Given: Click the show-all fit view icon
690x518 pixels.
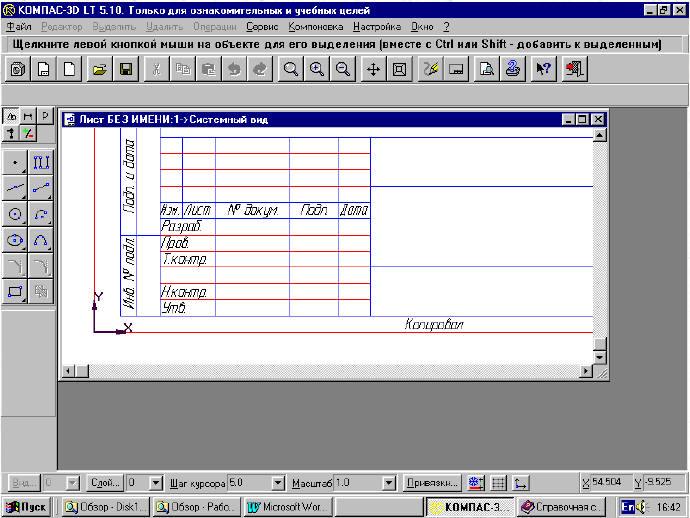Looking at the screenshot, I should 399,69.
